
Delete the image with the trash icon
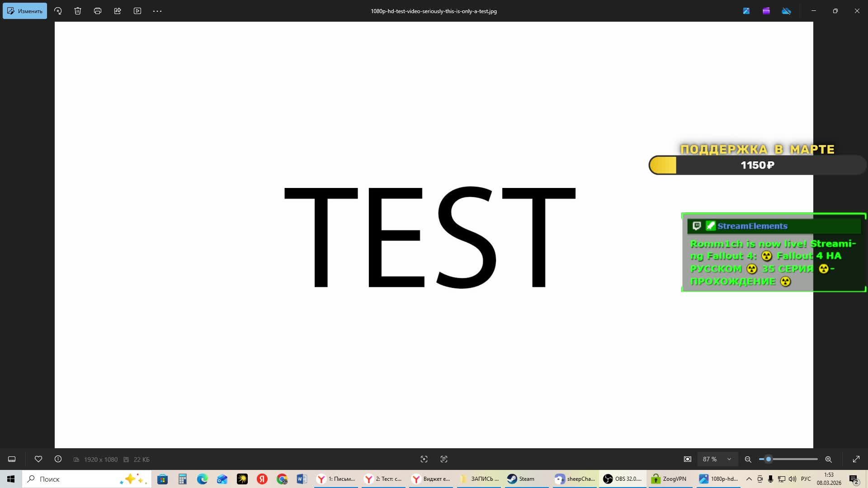click(x=78, y=11)
